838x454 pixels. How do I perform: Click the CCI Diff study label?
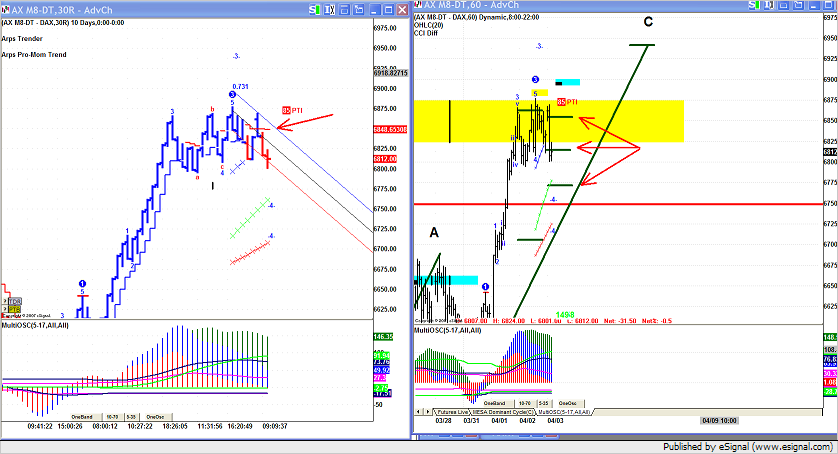click(x=429, y=33)
